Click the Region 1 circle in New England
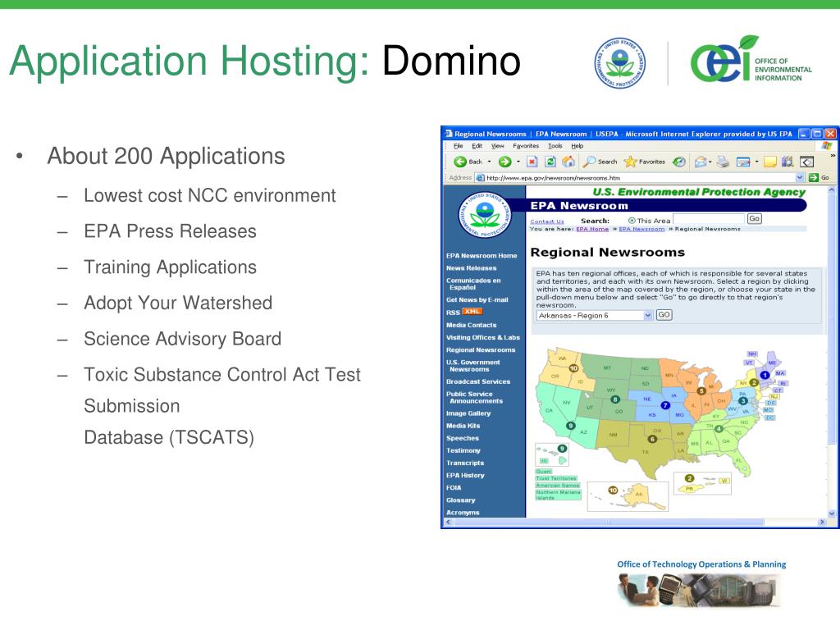 (765, 375)
